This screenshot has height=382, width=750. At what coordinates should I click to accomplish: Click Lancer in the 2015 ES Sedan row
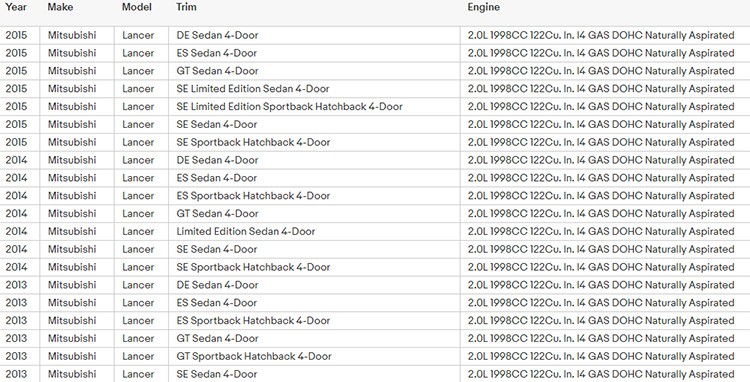(138, 53)
